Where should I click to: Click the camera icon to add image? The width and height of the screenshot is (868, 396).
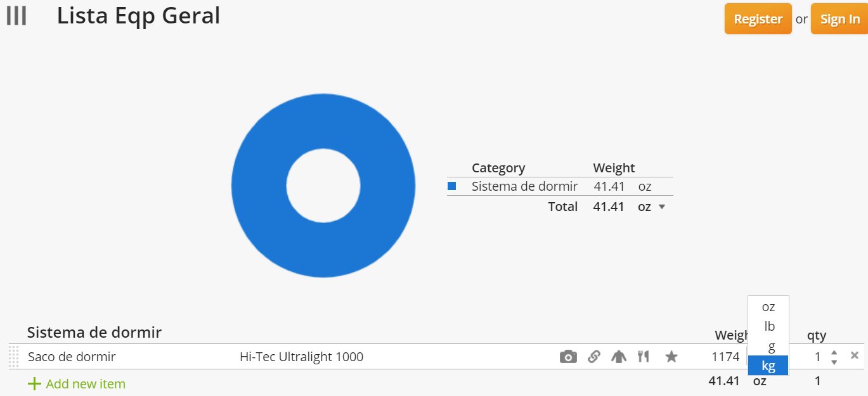(568, 357)
